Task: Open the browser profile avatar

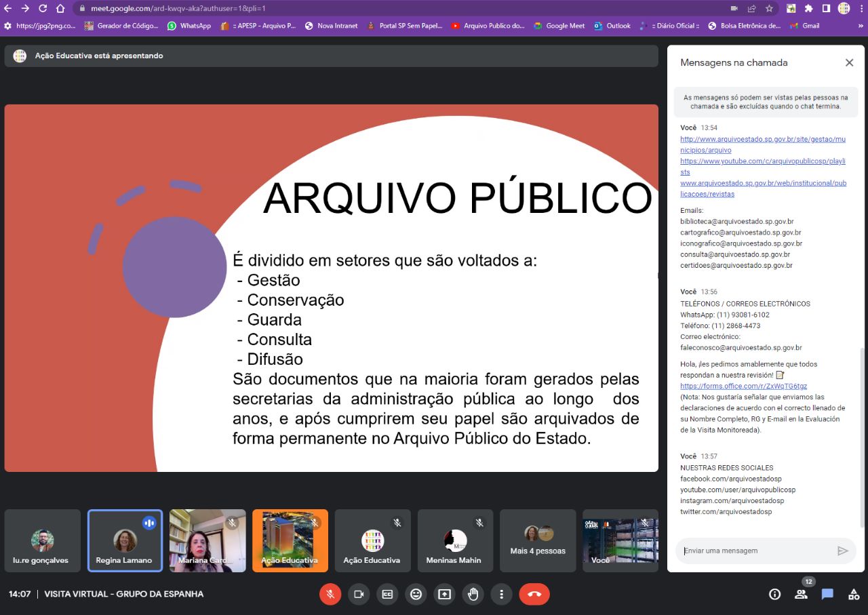Action: tap(844, 9)
